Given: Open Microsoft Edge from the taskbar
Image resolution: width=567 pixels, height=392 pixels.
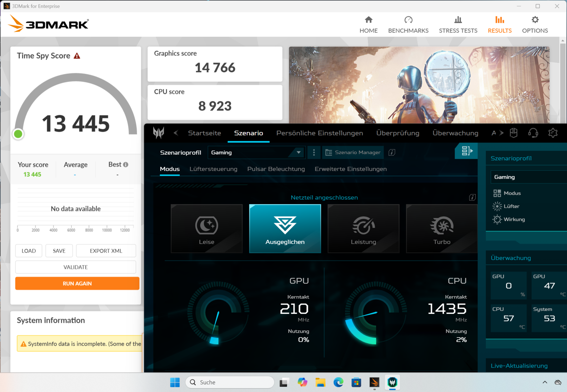Looking at the screenshot, I should [x=338, y=382].
